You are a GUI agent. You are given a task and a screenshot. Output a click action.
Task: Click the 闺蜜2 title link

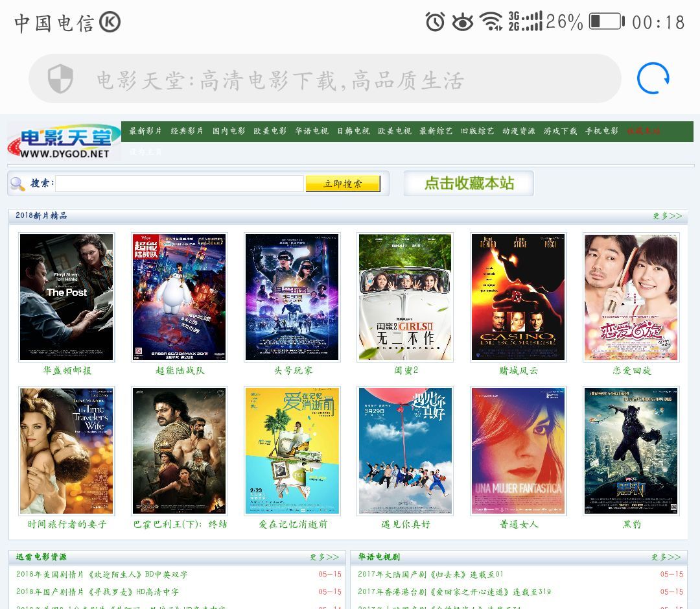[406, 370]
